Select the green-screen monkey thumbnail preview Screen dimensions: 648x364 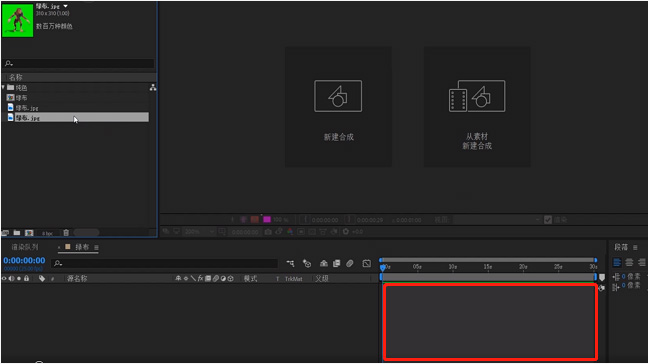17,20
